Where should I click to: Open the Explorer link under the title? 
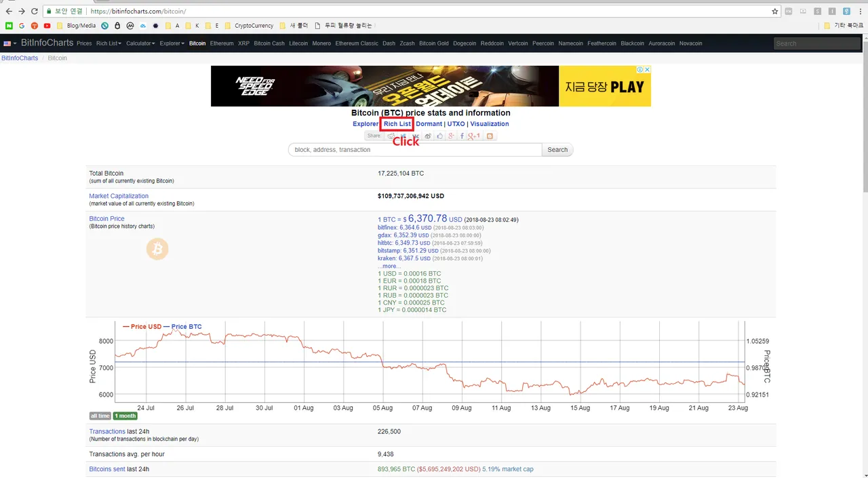pos(366,124)
